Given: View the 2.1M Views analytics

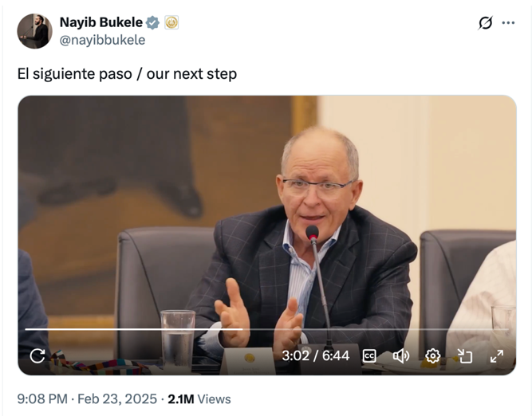Looking at the screenshot, I should 199,399.
